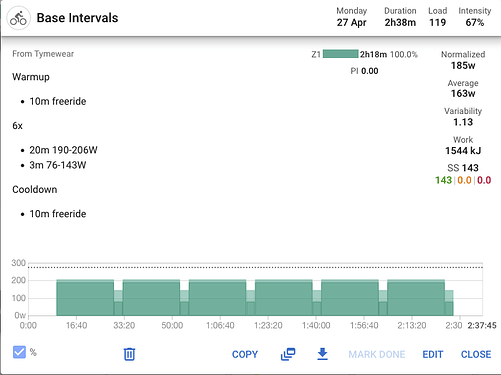This screenshot has width=501, height=375.
Task: Click the Work 1544 kJ stat
Action: [463, 145]
